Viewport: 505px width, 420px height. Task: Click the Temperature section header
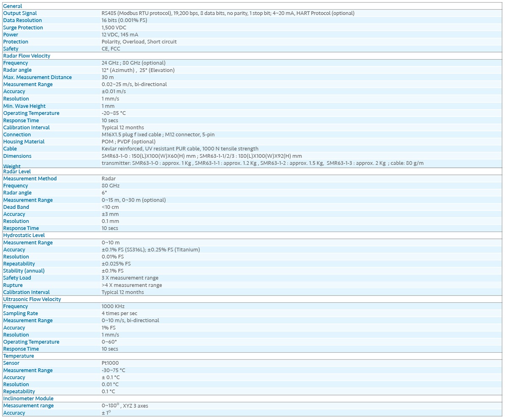18,356
